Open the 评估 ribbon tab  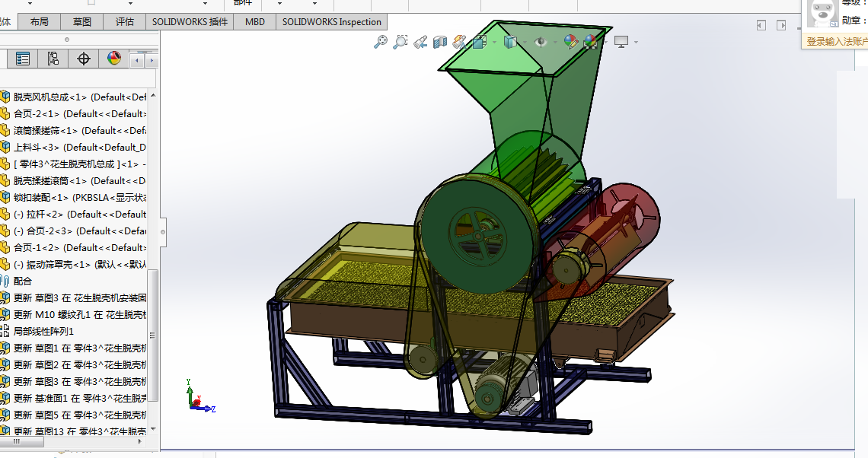125,22
